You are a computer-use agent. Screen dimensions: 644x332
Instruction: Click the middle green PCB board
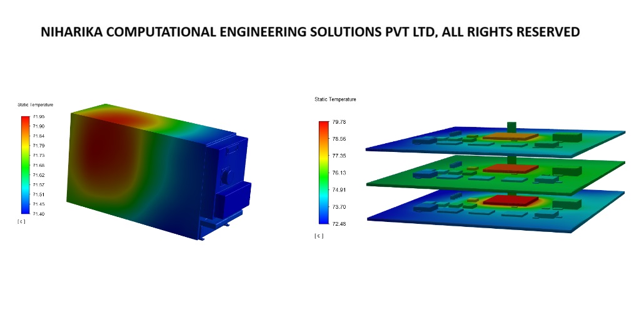[x=495, y=174]
